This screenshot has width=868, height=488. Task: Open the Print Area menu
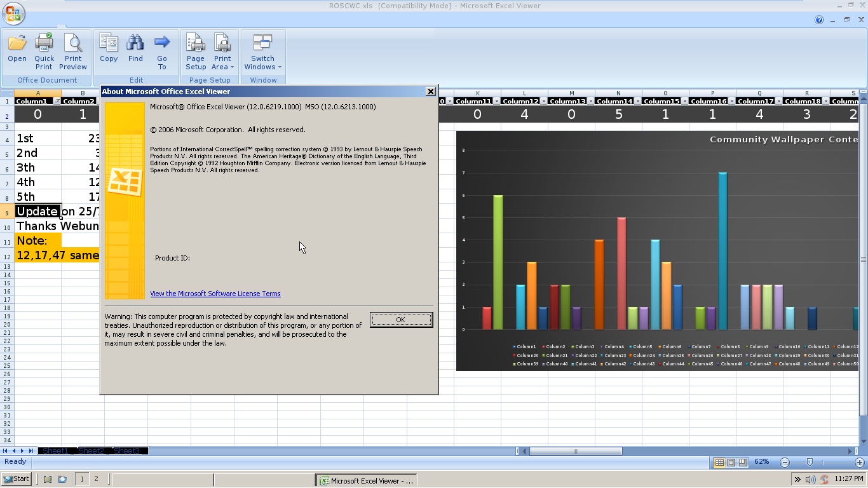pyautogui.click(x=222, y=51)
